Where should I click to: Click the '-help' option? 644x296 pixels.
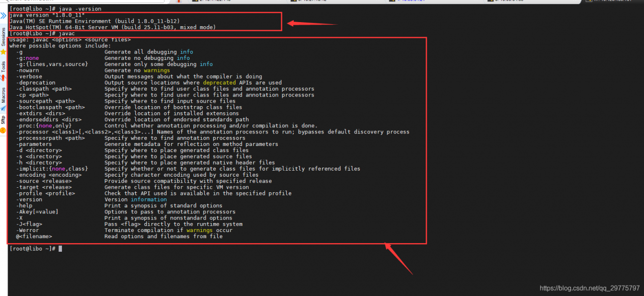pyautogui.click(x=24, y=205)
